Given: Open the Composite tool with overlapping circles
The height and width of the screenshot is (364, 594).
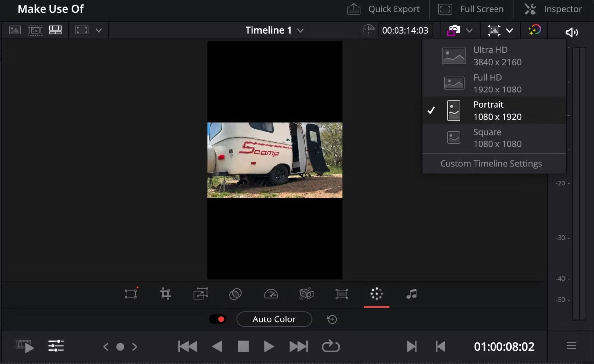Looking at the screenshot, I should 235,294.
